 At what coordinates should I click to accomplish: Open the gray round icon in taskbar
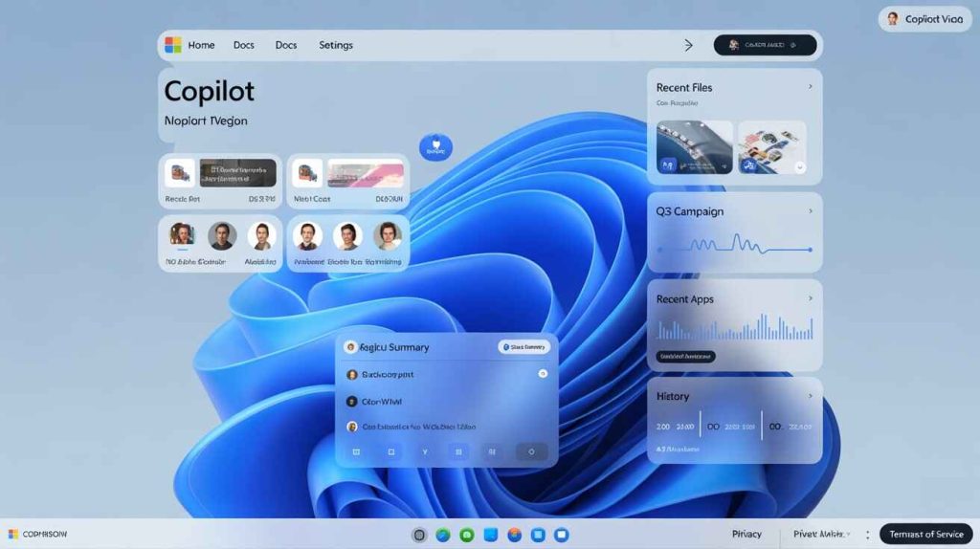coord(419,535)
